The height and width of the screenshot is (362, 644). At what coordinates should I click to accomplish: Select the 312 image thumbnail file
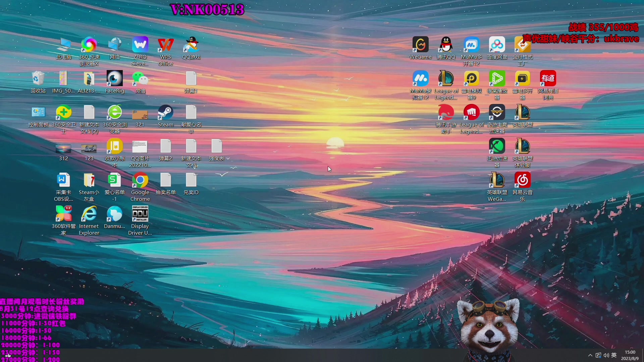[63, 148]
